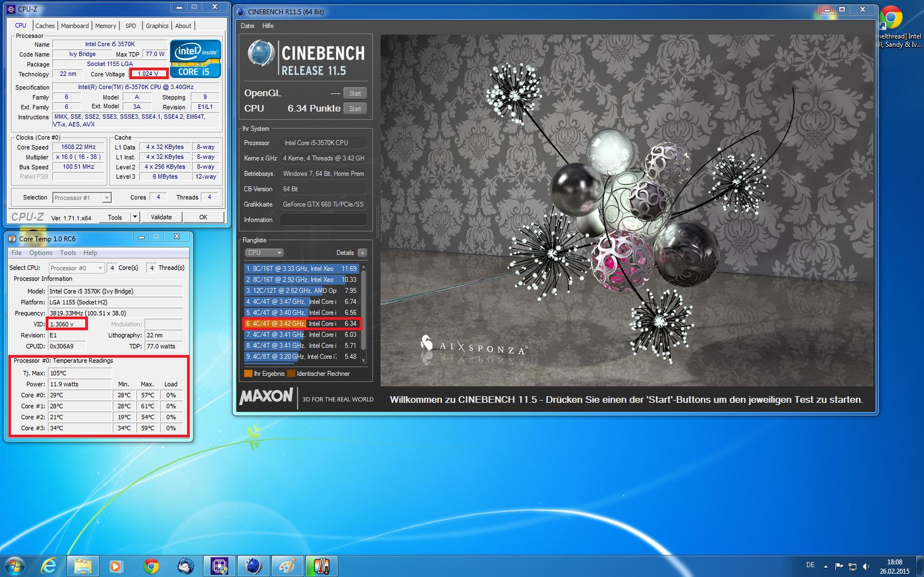Switch to the Mainboard tab in CPU-Z

(x=75, y=26)
